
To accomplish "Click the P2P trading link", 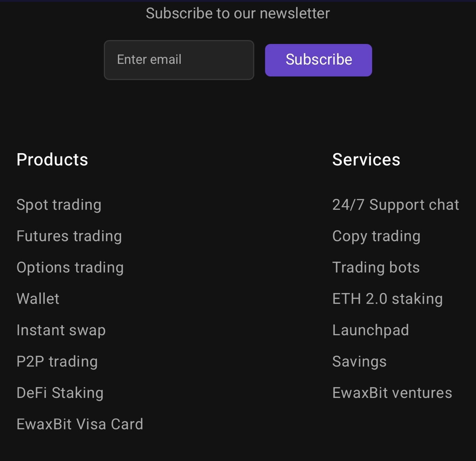I will point(57,361).
